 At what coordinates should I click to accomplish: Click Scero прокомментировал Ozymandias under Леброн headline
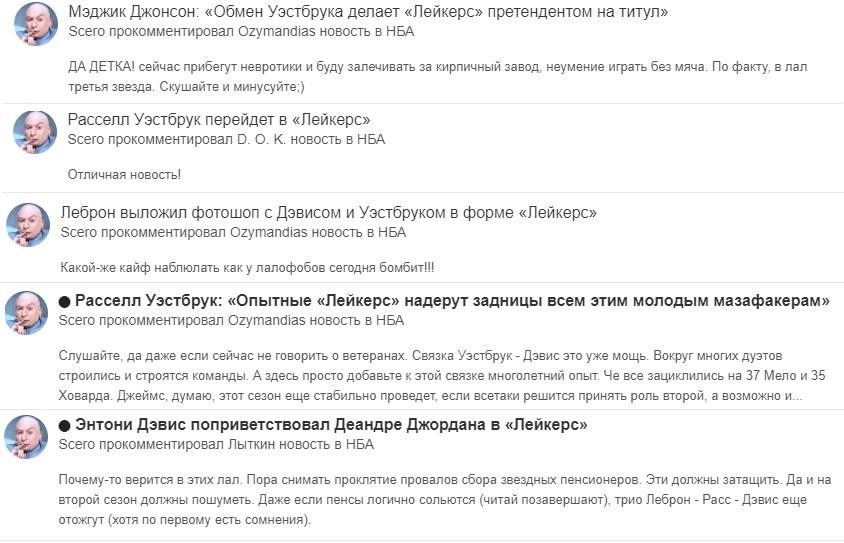[x=233, y=232]
